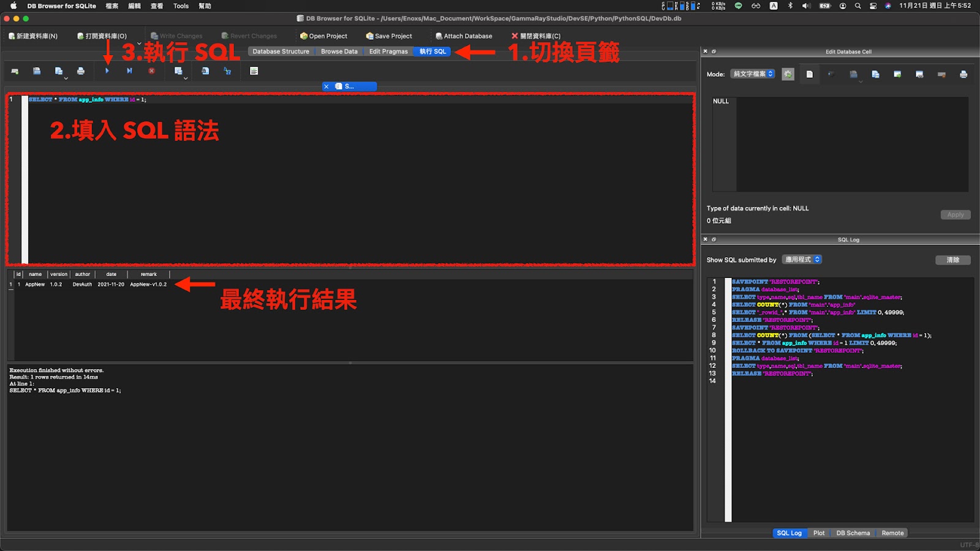Print the SQL editor contents icon

point(81,71)
